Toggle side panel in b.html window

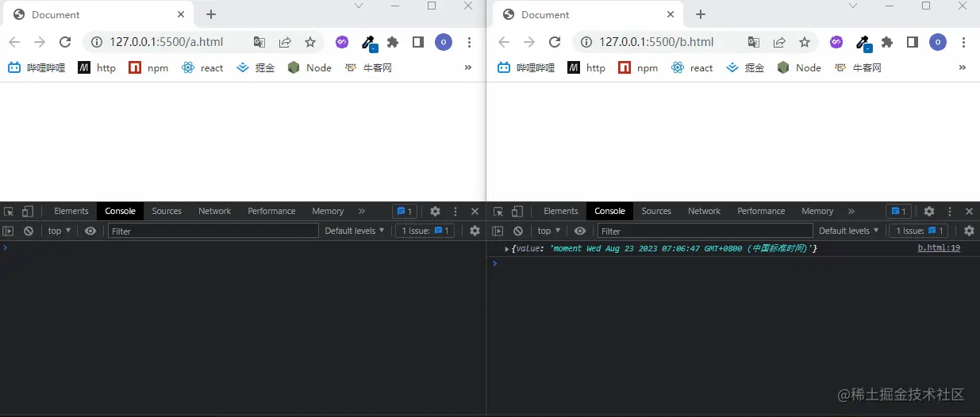913,42
